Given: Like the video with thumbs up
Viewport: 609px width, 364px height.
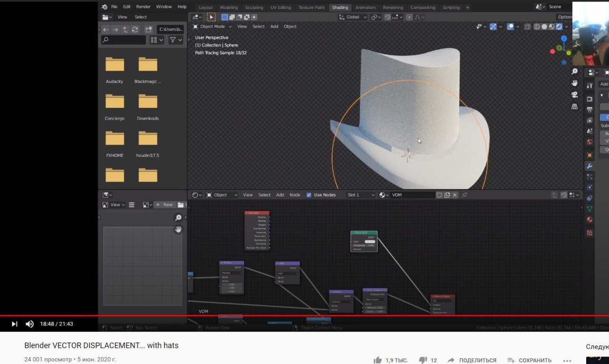Looking at the screenshot, I should pos(378,360).
